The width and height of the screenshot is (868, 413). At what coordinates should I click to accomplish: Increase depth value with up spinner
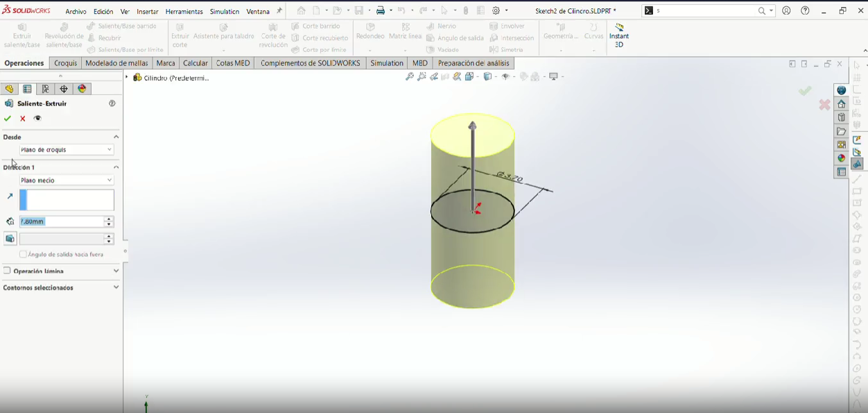pyautogui.click(x=109, y=219)
